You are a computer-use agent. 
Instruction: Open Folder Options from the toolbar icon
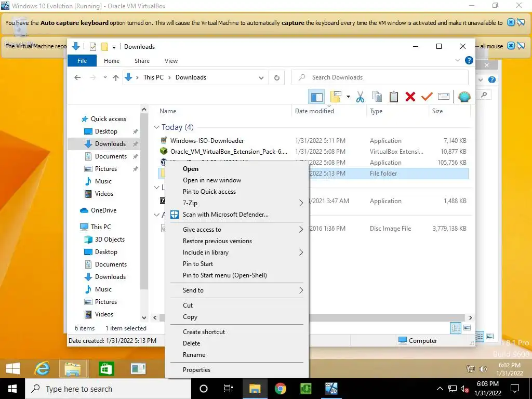pos(336,97)
